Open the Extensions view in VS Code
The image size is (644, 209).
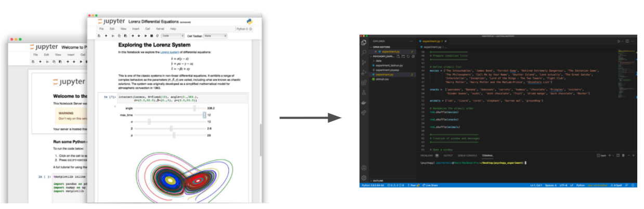click(364, 82)
